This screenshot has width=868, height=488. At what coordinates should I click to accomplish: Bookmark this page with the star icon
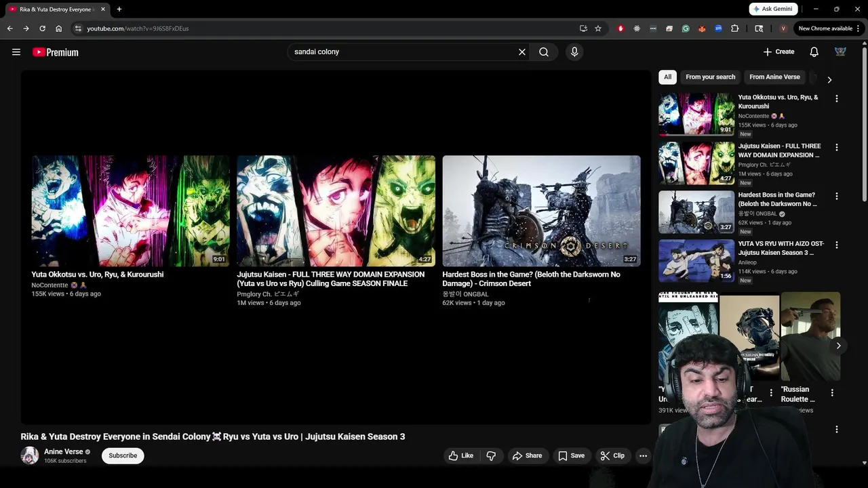click(x=598, y=28)
